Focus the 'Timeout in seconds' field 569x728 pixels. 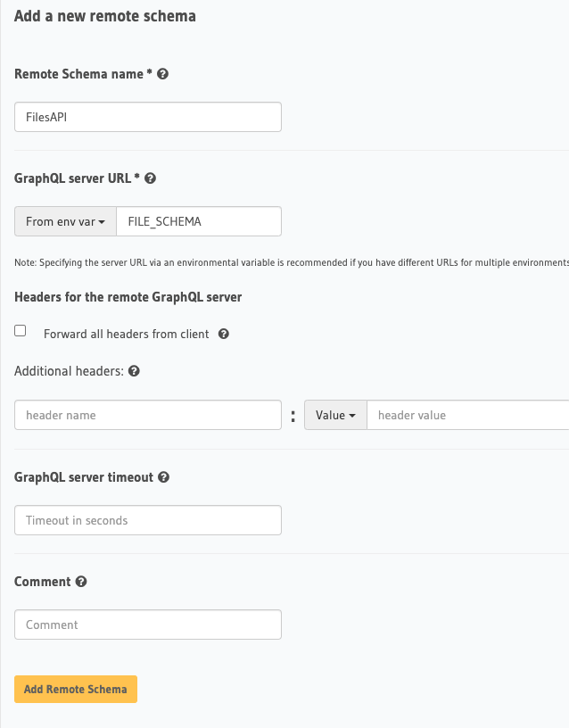point(148,520)
